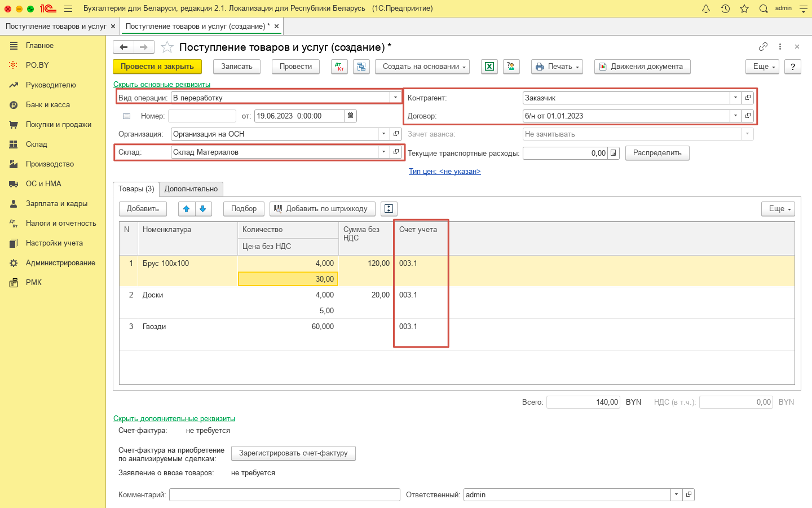Screen dimensions: 812x508
Task: Move row up with blue arrow
Action: 187,209
